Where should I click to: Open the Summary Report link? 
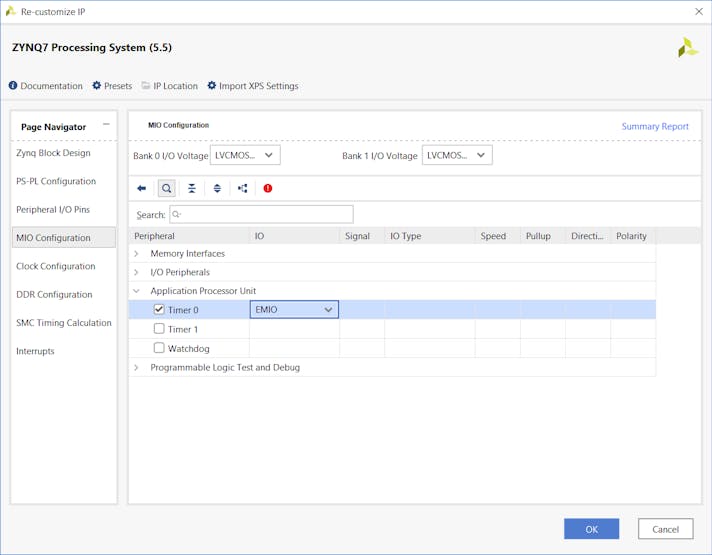pyautogui.click(x=655, y=126)
